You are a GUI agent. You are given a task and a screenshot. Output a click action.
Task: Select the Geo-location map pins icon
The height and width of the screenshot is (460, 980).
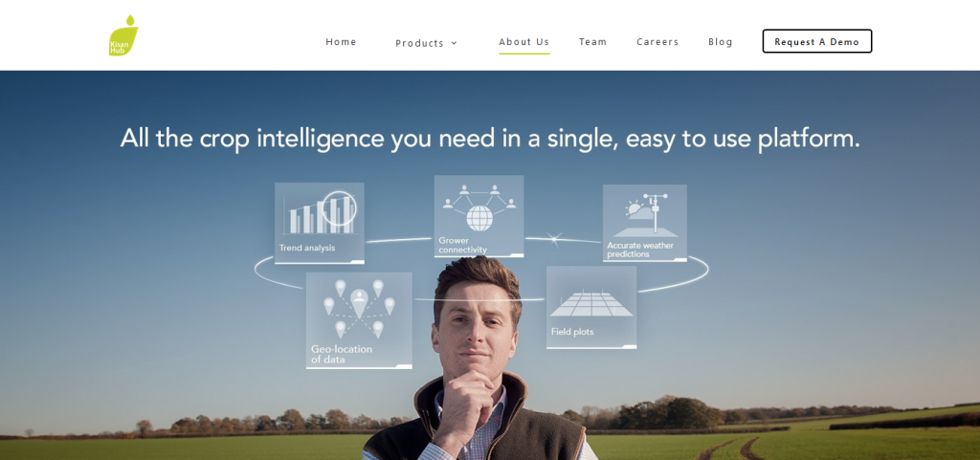359,308
